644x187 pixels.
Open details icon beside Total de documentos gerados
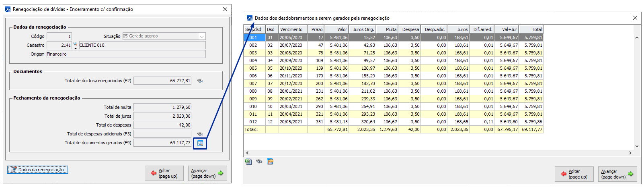(x=200, y=143)
